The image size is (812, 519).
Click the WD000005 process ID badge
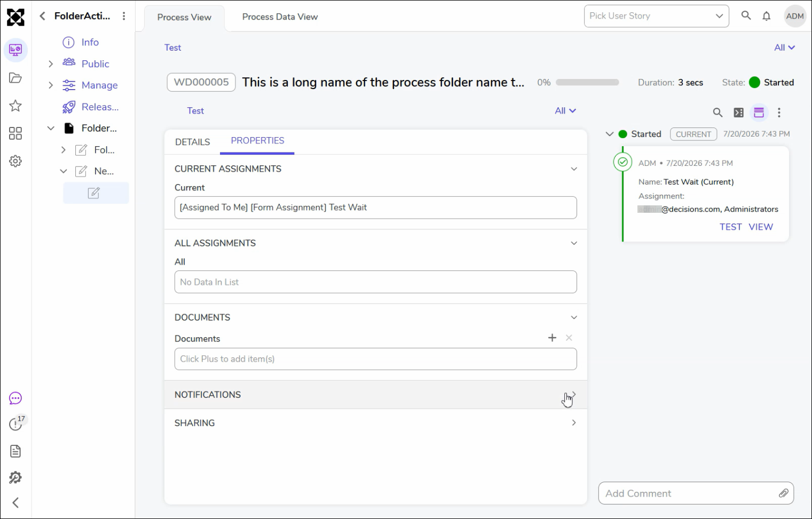[201, 82]
